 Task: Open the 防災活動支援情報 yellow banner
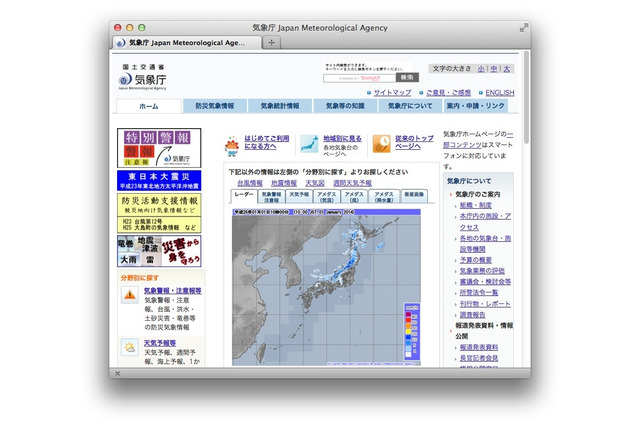point(159,213)
